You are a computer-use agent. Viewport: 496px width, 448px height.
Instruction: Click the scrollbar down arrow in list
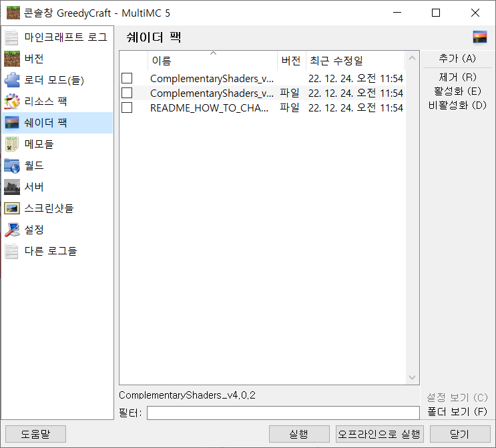click(412, 377)
